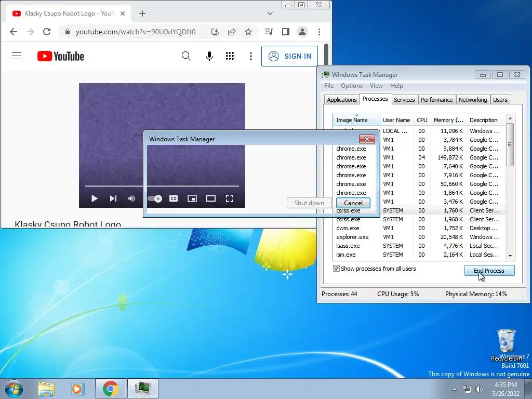Open the Chrome tab search chevron
Viewport: 532px width, 399px height.
point(270,14)
